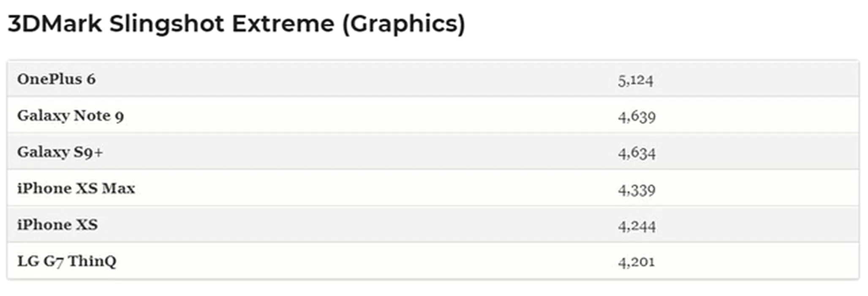
Task: Select the Galaxy Note 9 row label
Action: click(71, 116)
